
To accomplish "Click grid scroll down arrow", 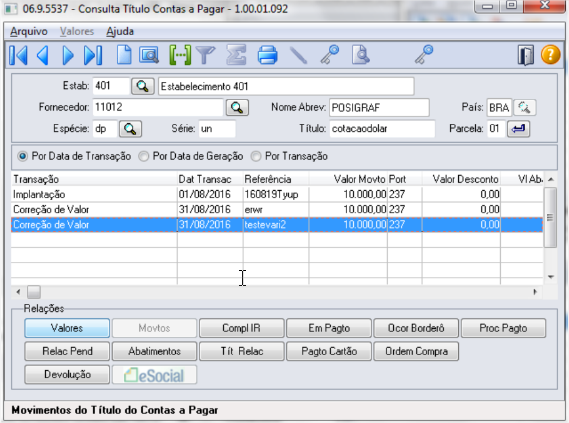I will click(550, 277).
